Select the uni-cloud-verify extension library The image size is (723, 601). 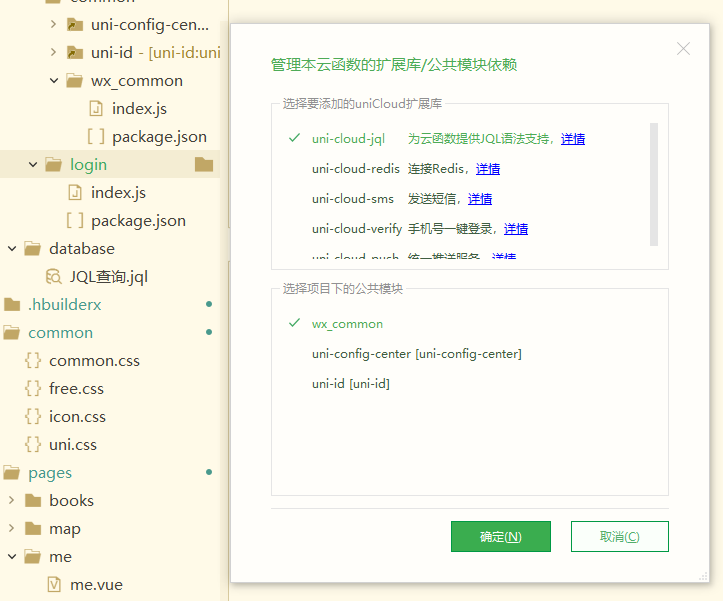357,229
